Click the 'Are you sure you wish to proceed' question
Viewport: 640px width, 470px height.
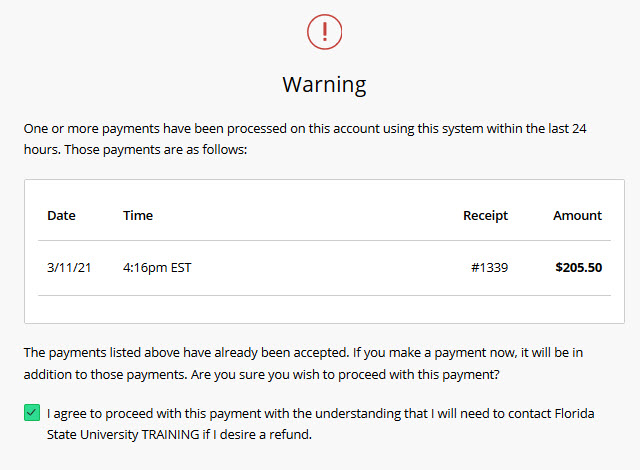pos(345,375)
